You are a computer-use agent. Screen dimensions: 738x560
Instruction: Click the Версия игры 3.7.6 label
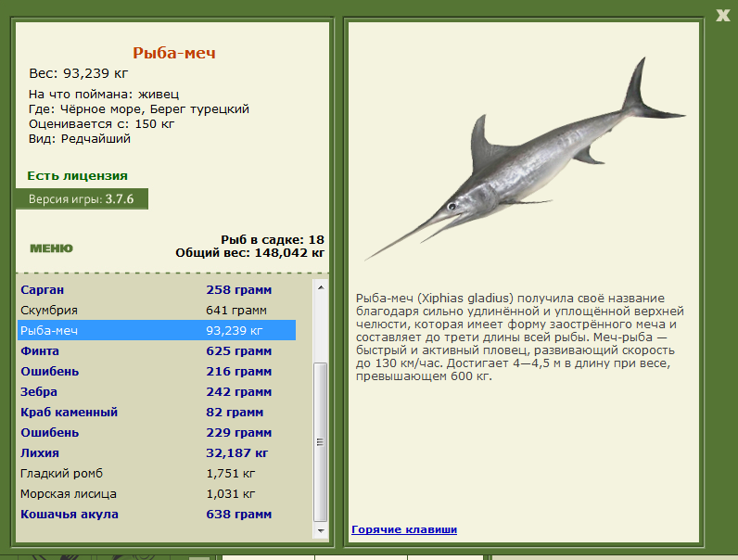[x=82, y=199]
